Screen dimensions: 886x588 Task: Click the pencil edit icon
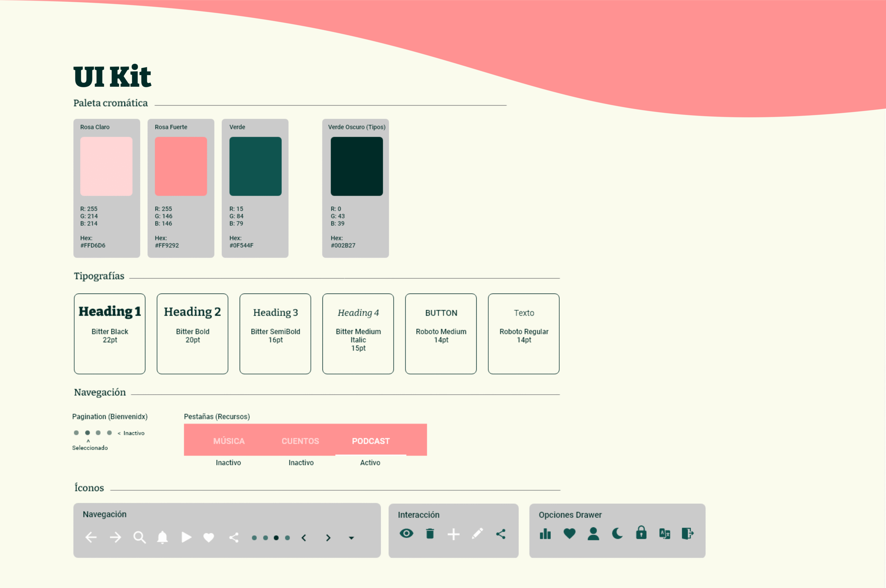point(477,534)
